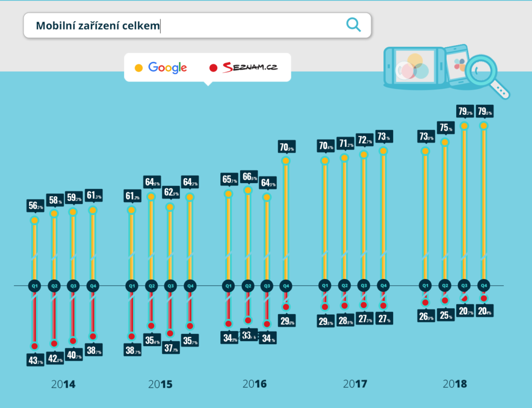Click the 56.3% Google value label
The width and height of the screenshot is (532, 408).
coord(36,206)
